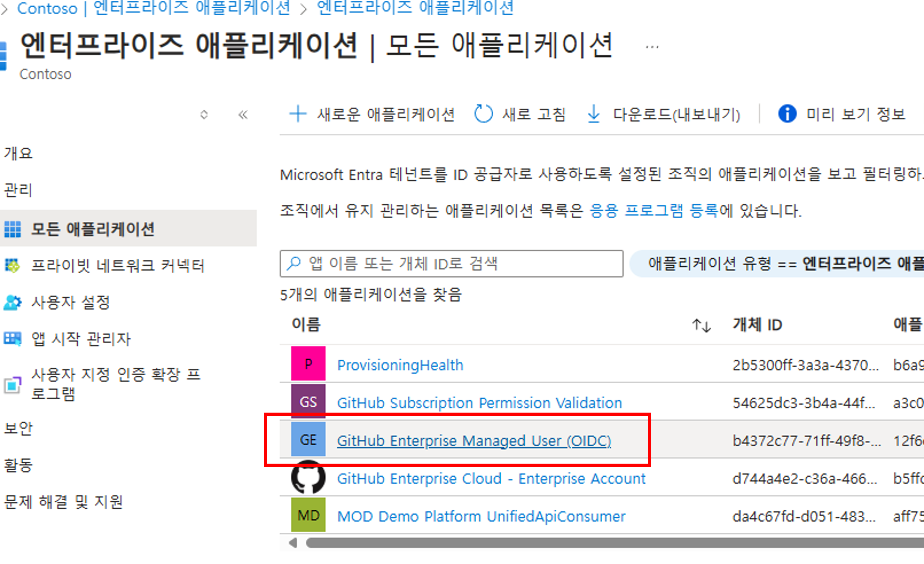Click the horizontal scrollbar thumb under table

(615, 543)
